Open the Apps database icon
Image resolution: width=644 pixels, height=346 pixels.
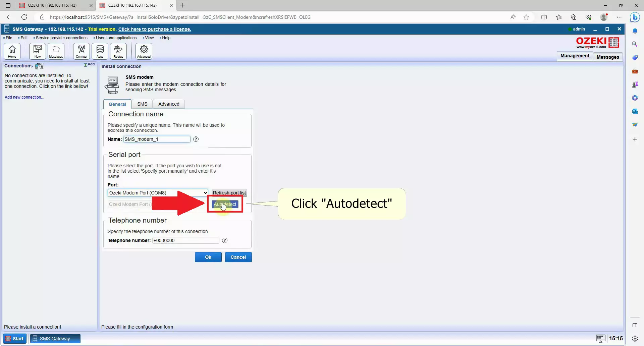100,51
